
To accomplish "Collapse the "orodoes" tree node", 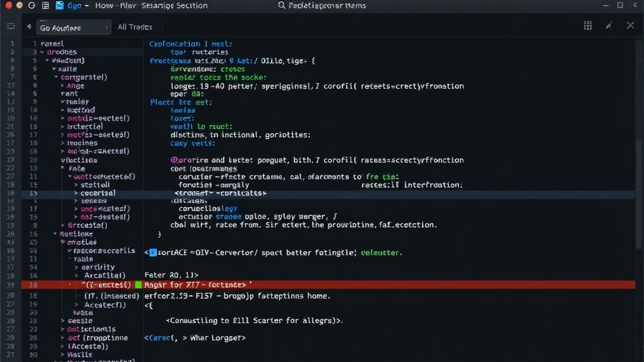I will coord(42,52).
